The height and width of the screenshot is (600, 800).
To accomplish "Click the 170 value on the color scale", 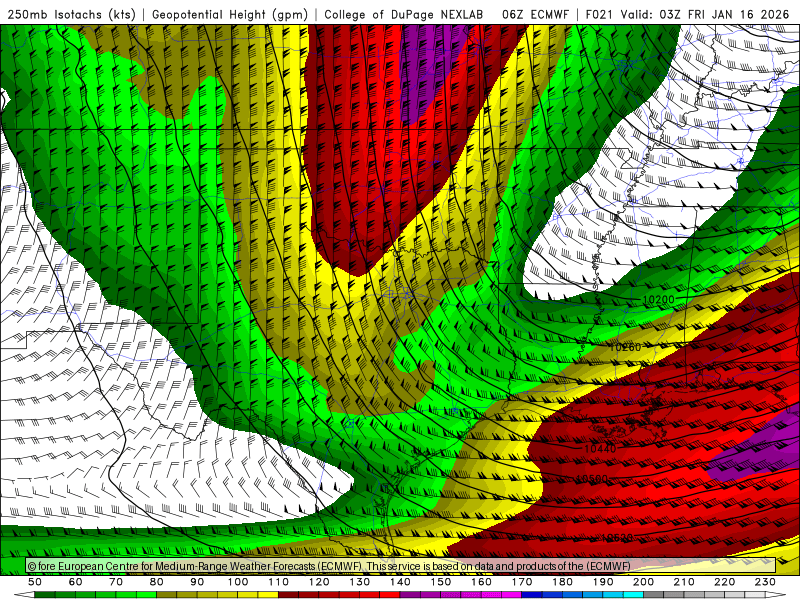I will click(522, 582).
